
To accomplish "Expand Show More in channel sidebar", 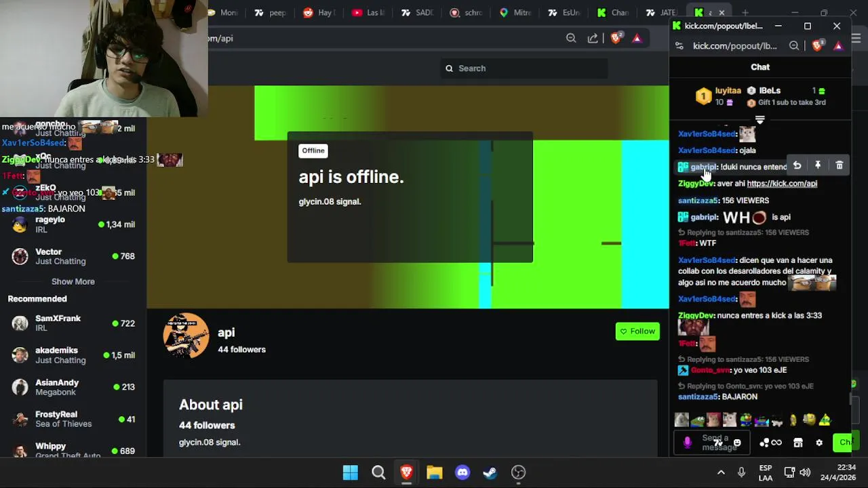I will [x=73, y=281].
